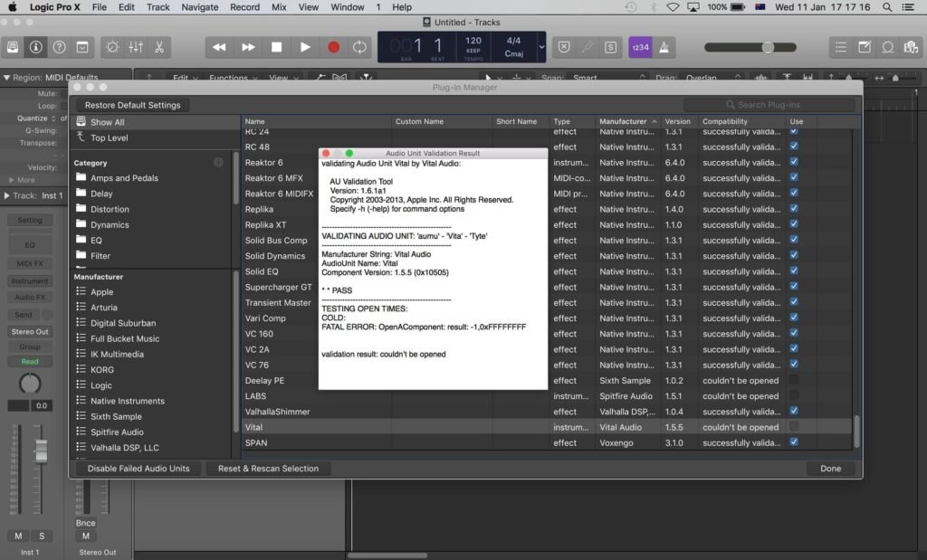Toggle the Solo S button in control bar
Viewport: 927px width, 560px height.
click(x=611, y=47)
